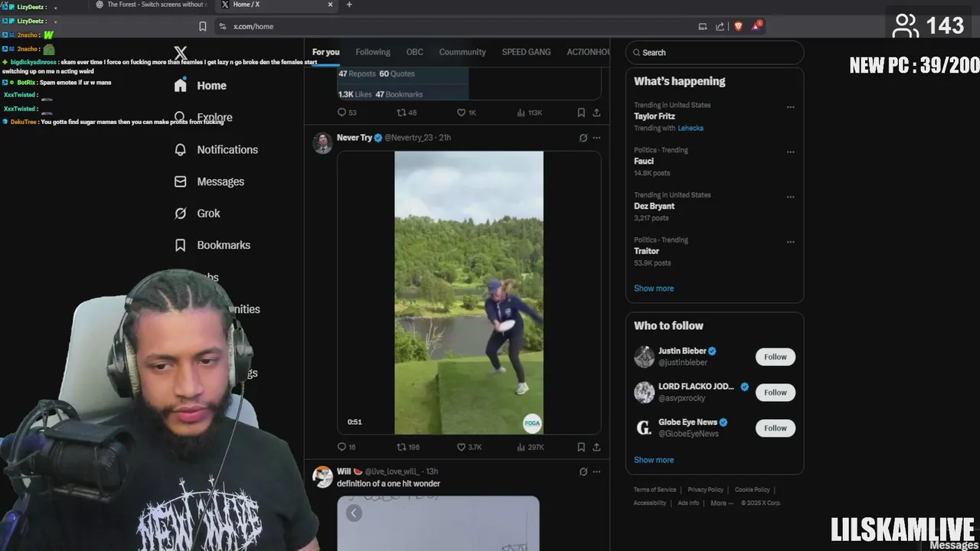Share the Never Try post
The height and width of the screenshot is (551, 980).
point(596,447)
